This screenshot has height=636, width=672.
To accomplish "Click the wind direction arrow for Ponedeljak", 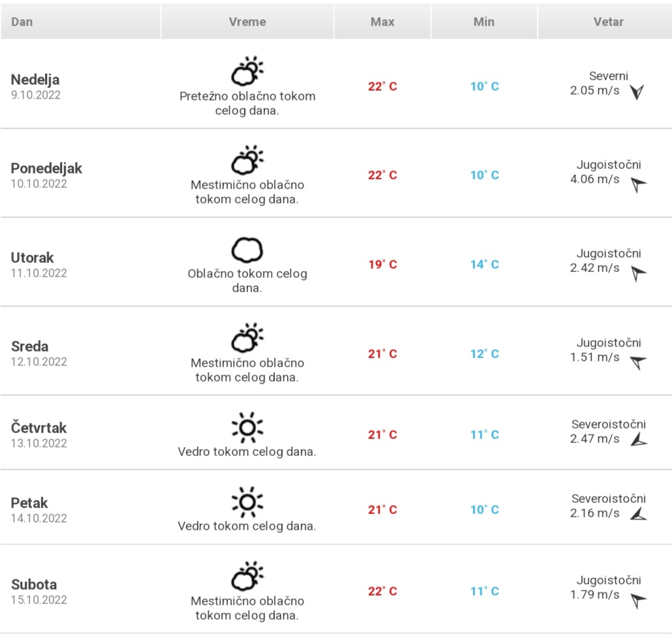I will pos(638,186).
